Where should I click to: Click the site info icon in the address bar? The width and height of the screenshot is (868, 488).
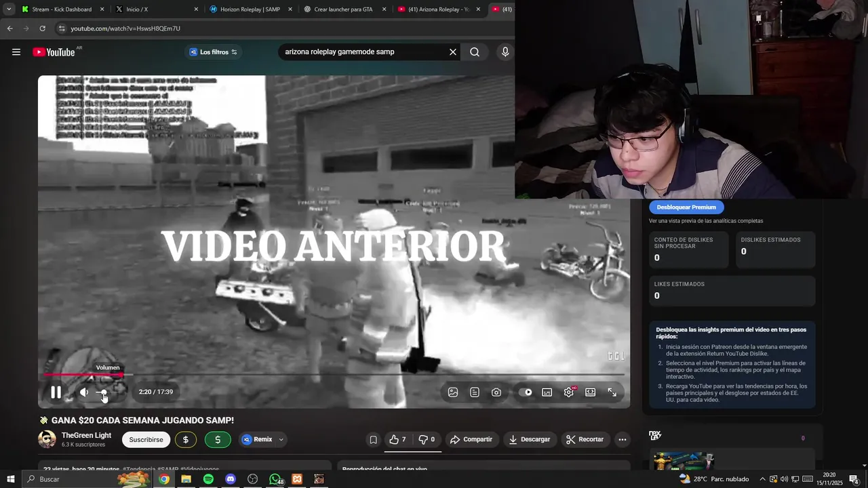pos(62,28)
